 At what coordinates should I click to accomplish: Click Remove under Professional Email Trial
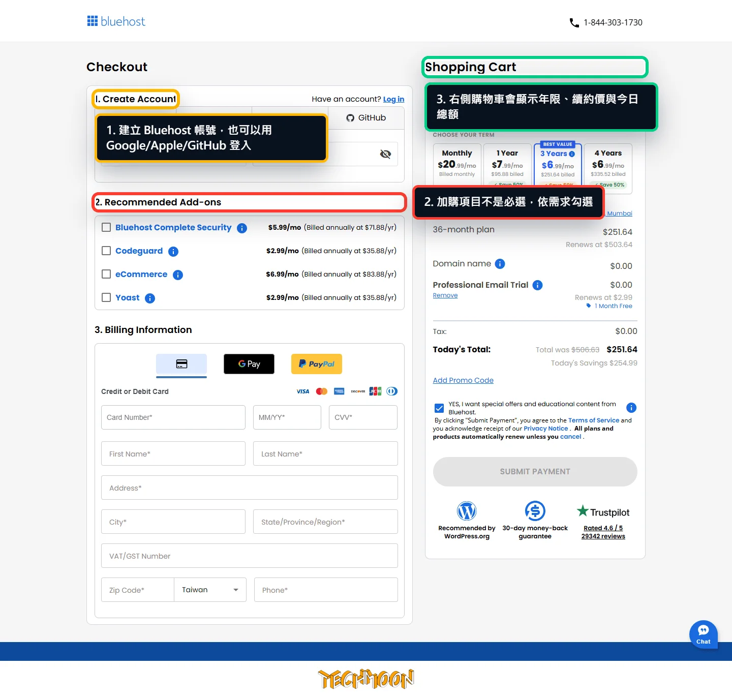(445, 295)
